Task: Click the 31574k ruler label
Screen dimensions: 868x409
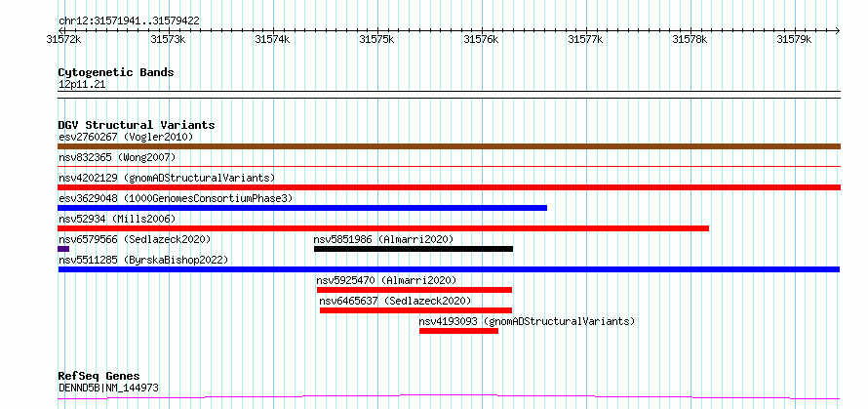Action: pyautogui.click(x=272, y=39)
